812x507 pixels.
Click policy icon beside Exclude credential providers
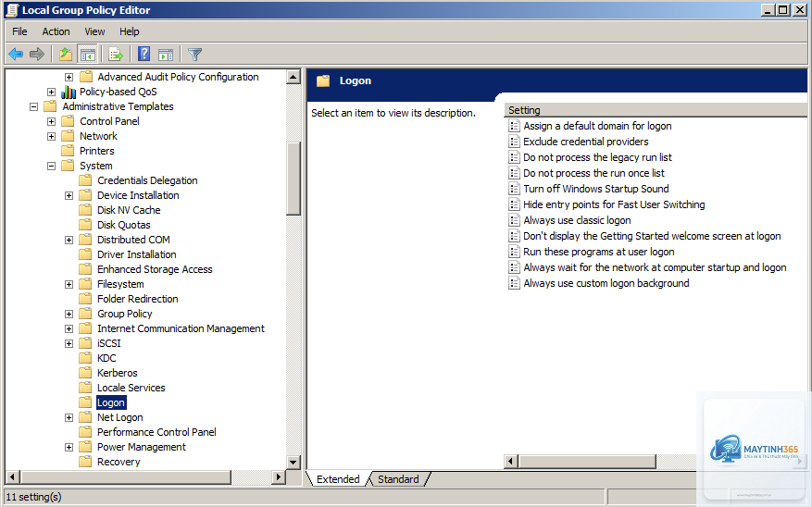tap(514, 142)
